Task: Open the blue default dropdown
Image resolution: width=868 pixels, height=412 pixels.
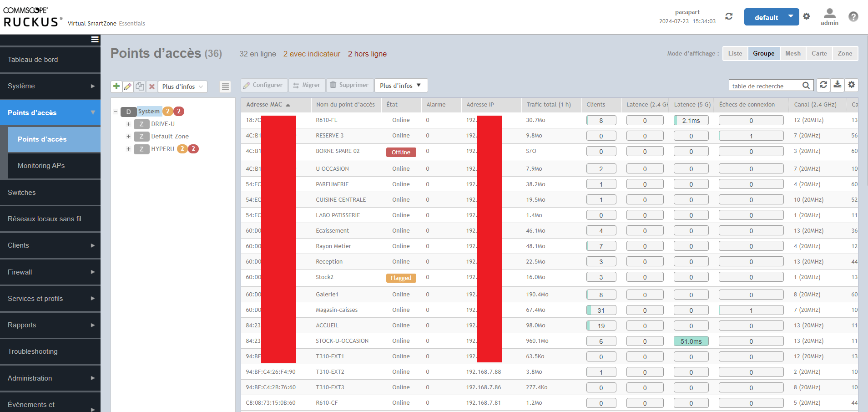Action: (771, 17)
